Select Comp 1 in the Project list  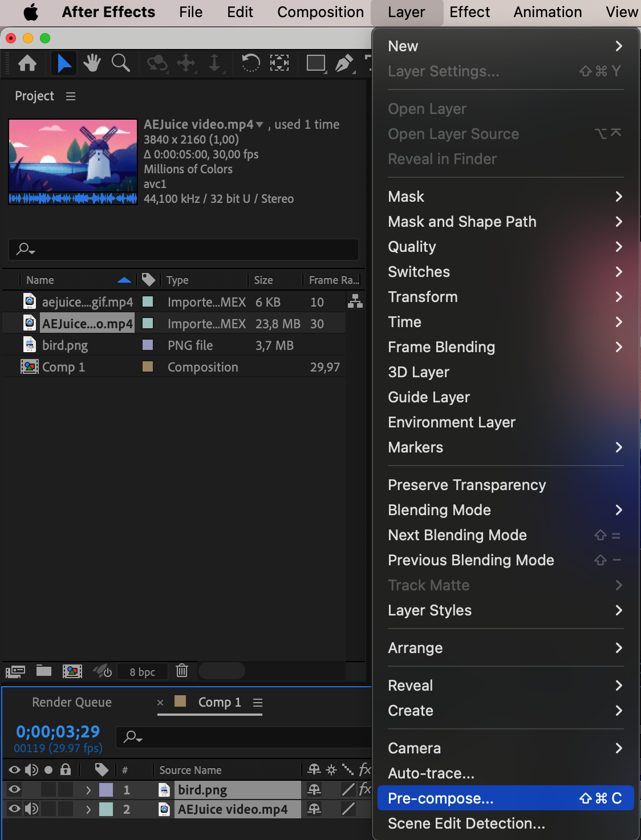63,367
